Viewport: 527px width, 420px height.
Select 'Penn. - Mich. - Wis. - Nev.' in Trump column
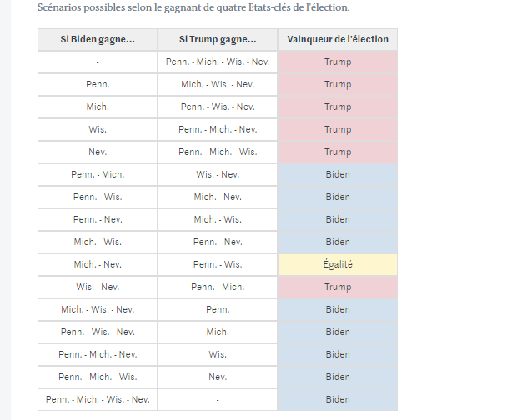pos(218,62)
